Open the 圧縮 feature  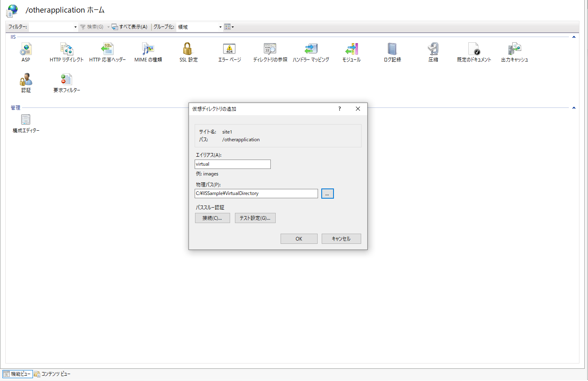[x=433, y=53]
